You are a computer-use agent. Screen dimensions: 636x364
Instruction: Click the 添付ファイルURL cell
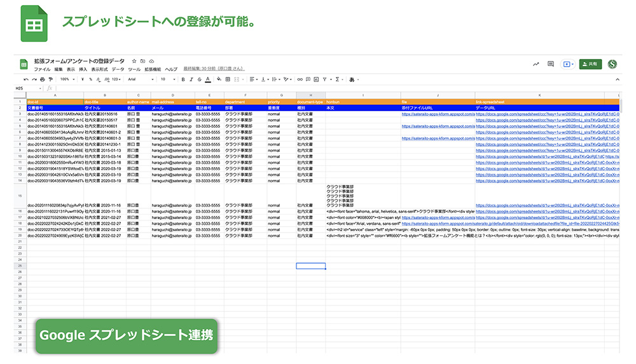pyautogui.click(x=438, y=108)
